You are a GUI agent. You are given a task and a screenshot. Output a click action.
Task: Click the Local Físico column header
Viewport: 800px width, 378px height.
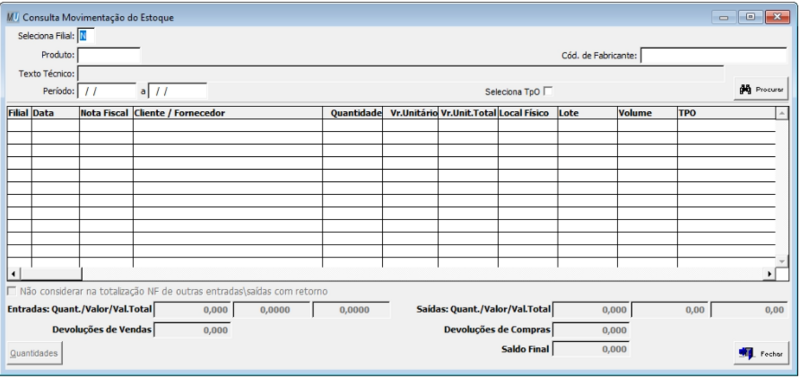coord(528,113)
